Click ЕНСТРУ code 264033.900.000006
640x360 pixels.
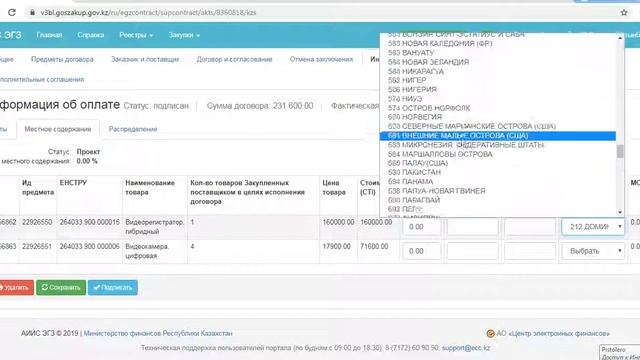tap(89, 247)
